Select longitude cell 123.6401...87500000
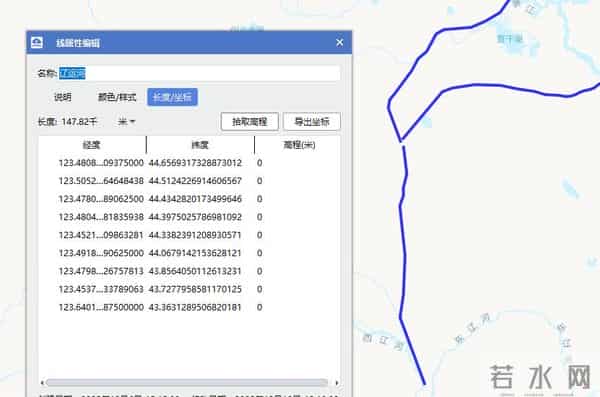Viewport: 600px width, 397px height. (101, 307)
